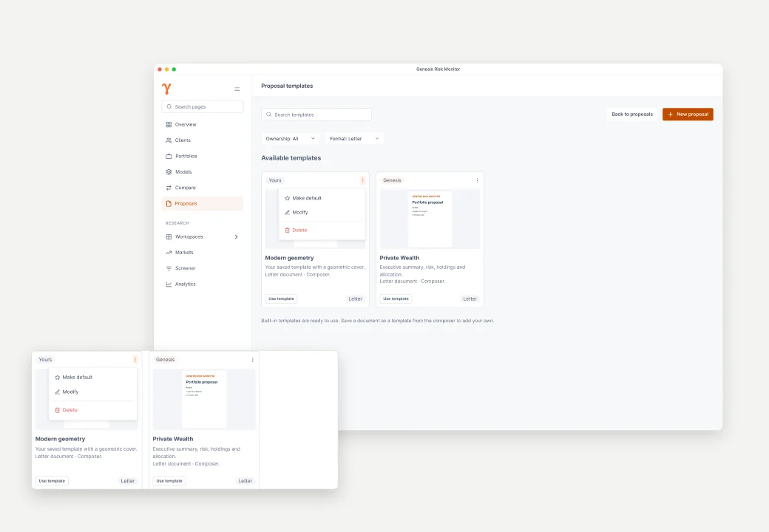Open Genesis card options menu in zoomed inset
This screenshot has height=532, width=769.
coord(253,360)
